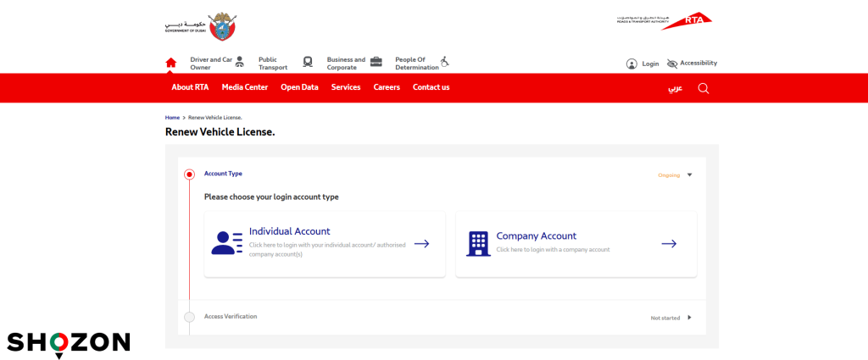Collapse the Account Type section arrow

(690, 175)
